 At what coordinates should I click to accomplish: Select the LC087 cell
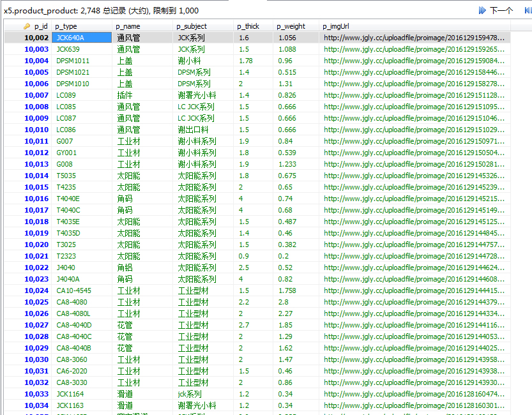(82, 118)
